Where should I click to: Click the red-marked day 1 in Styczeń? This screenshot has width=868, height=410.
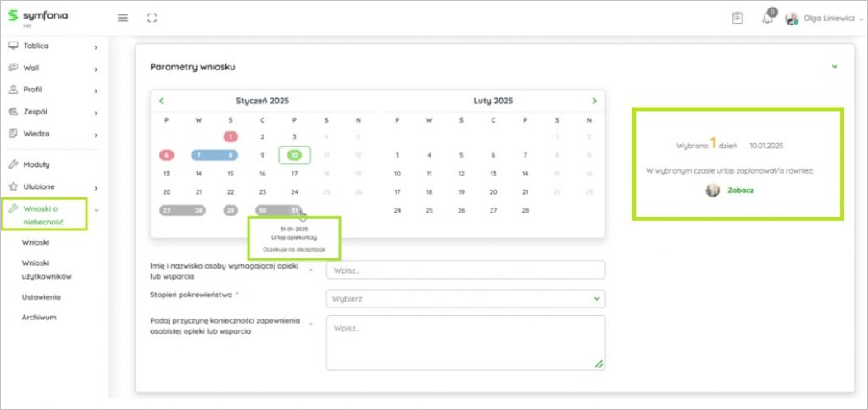[x=231, y=136]
